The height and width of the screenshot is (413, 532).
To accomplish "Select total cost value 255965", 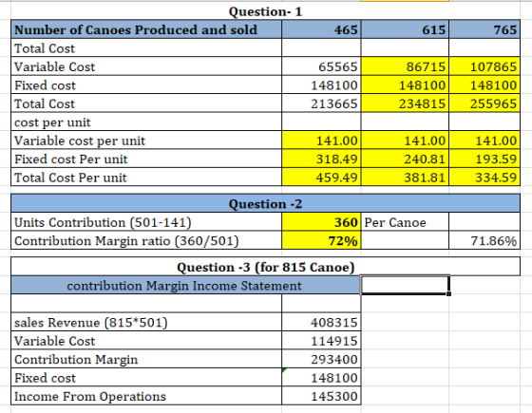I will 484,103.
